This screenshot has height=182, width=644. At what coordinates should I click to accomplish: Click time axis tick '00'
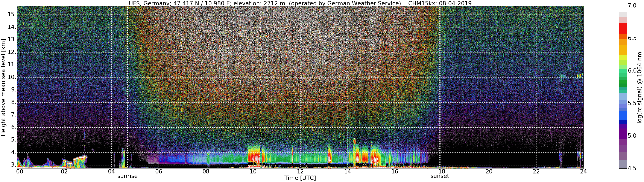tap(20, 172)
